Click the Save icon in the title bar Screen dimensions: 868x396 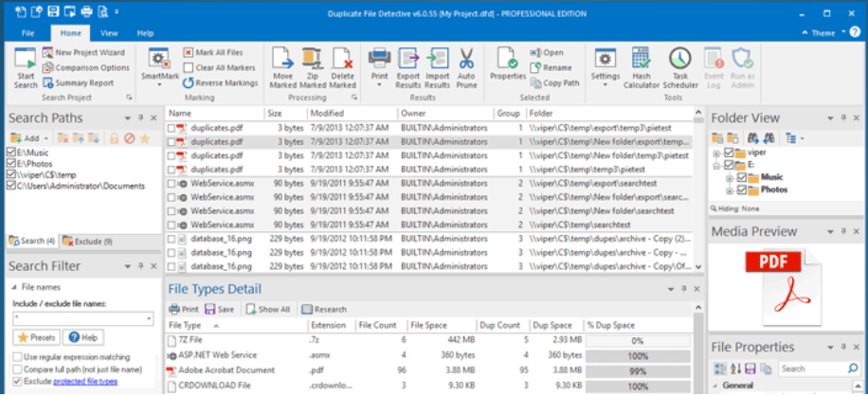53,11
